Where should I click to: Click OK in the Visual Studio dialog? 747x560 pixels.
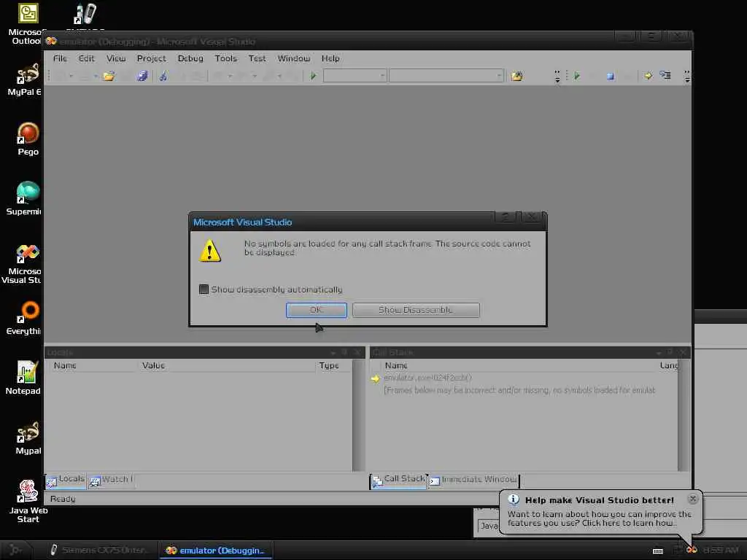pos(317,310)
